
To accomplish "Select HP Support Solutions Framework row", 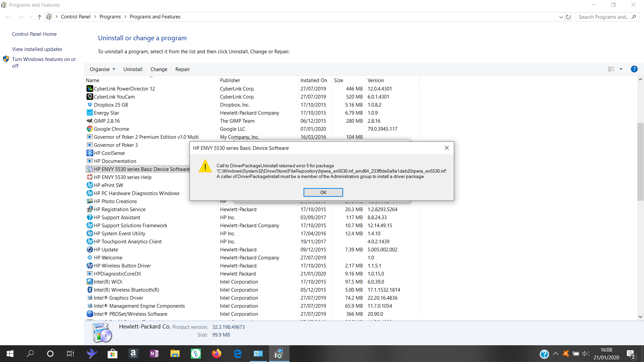I will pyautogui.click(x=252, y=225).
